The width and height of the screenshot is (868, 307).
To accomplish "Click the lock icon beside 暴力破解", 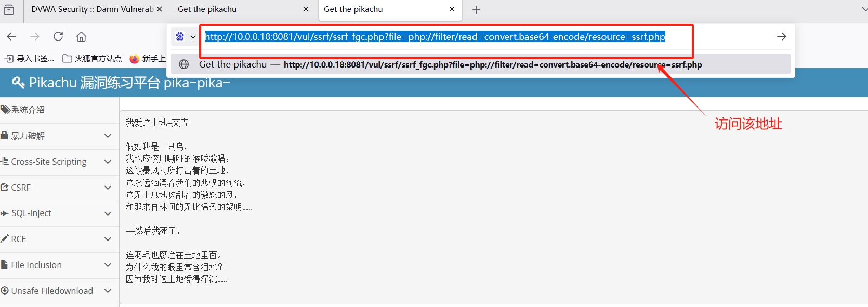I will tap(5, 136).
